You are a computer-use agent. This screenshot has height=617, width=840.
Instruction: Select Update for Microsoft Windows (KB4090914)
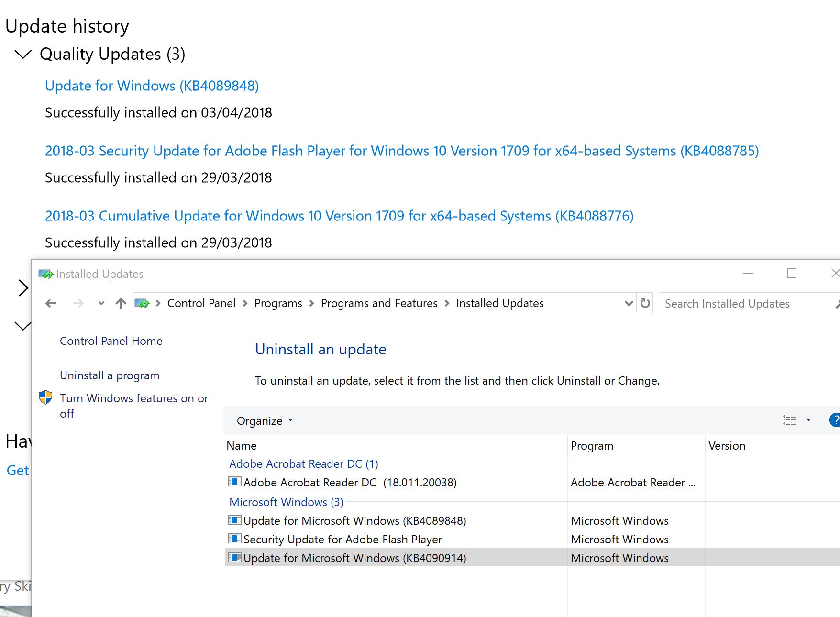click(354, 558)
